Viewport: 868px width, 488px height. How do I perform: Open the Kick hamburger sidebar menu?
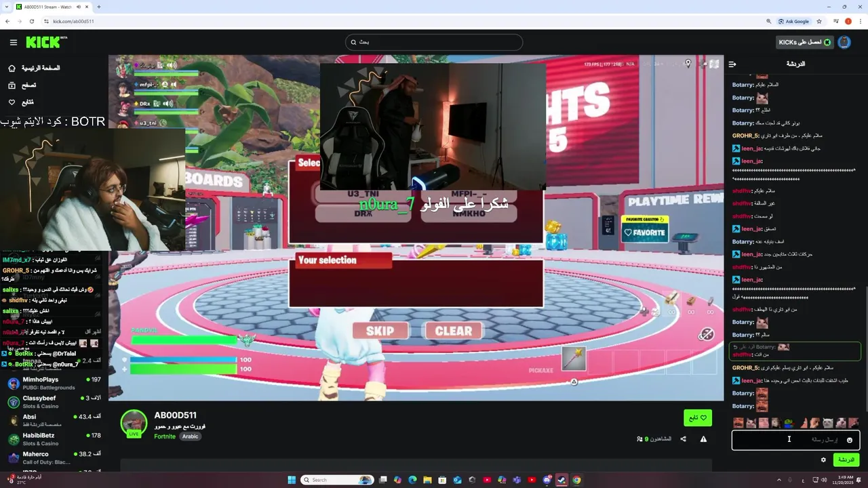pos(14,42)
